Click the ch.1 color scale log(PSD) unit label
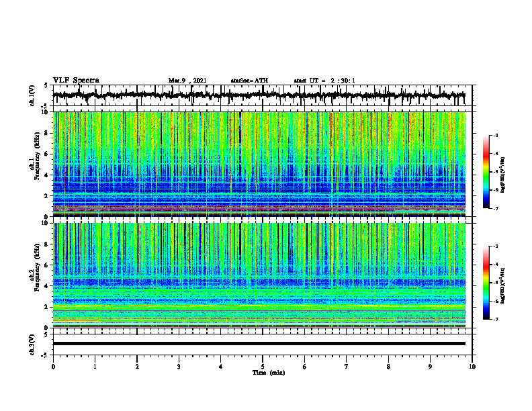The image size is (532, 411). tap(503, 175)
